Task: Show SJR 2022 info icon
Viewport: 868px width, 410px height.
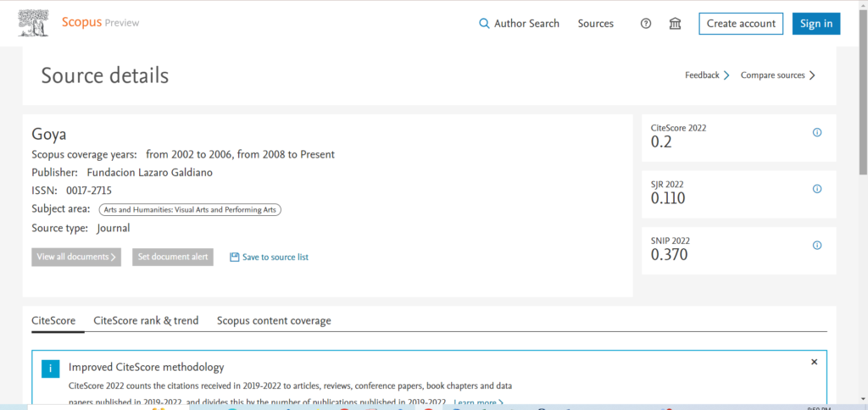Action: click(x=817, y=189)
